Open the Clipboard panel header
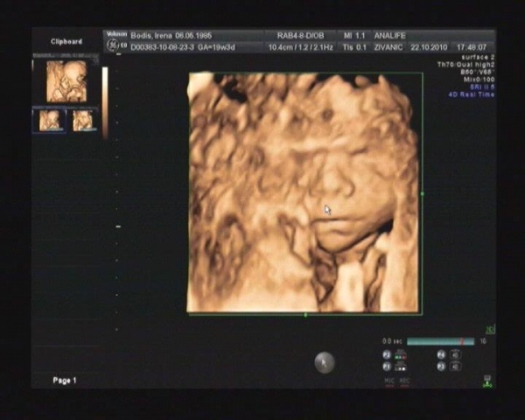 point(66,41)
